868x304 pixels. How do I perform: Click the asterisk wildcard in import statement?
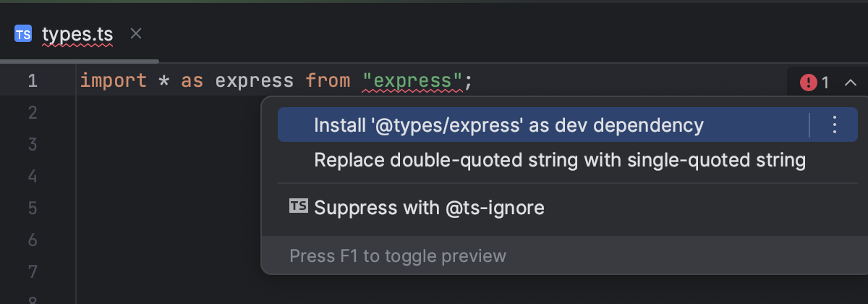click(x=164, y=80)
